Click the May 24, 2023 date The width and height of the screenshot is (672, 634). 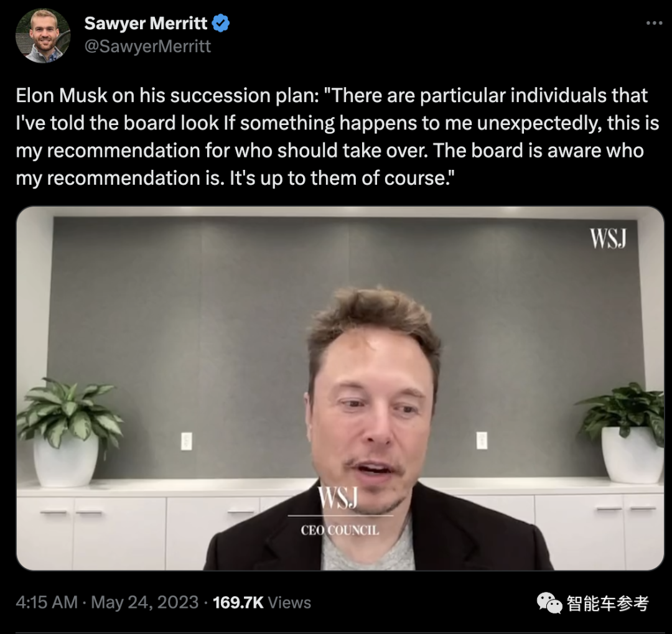(x=145, y=602)
